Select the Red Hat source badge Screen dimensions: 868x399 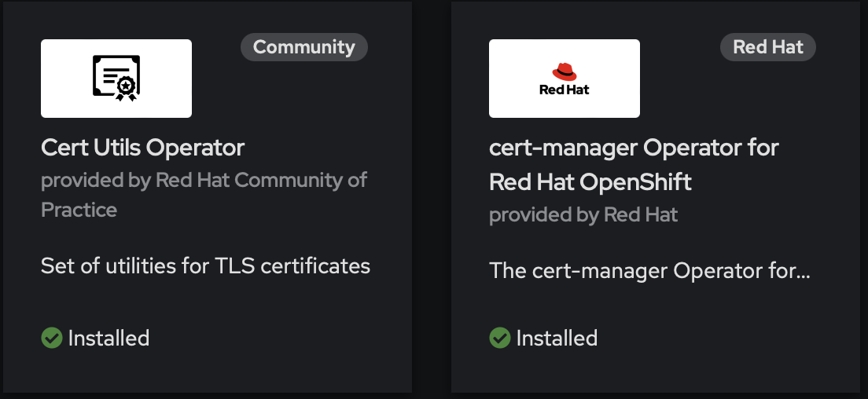pyautogui.click(x=767, y=47)
